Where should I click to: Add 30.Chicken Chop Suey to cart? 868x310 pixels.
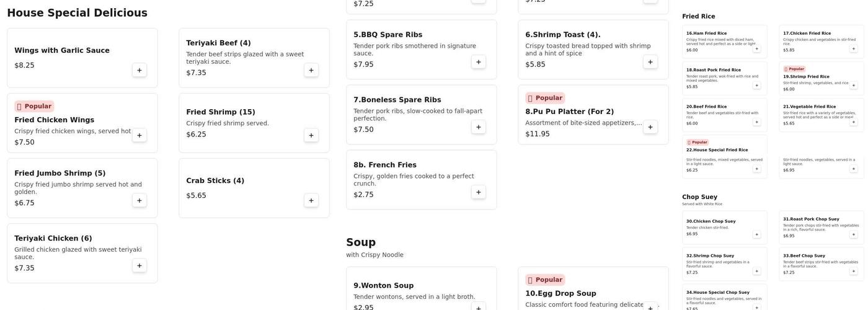pos(756,234)
